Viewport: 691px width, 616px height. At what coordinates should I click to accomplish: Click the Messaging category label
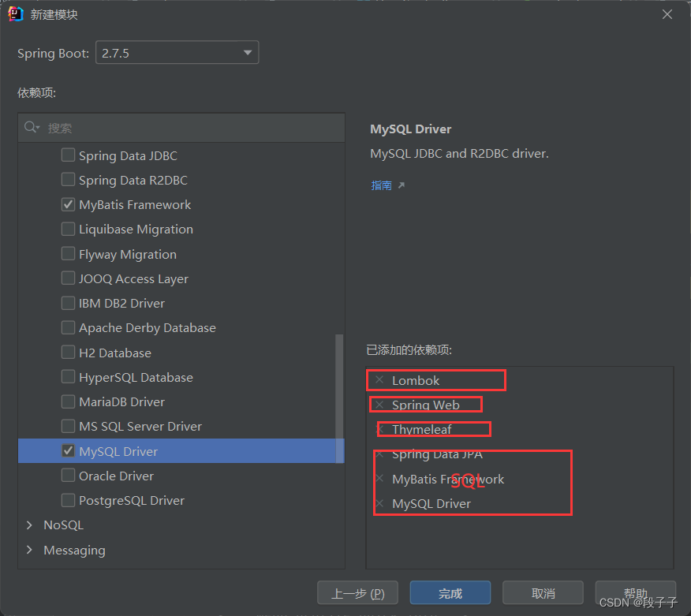[74, 551]
